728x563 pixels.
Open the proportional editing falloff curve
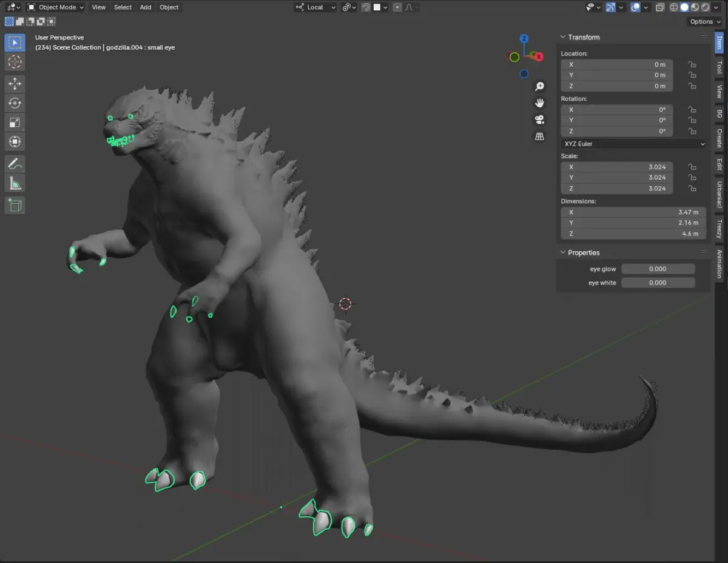tap(411, 7)
